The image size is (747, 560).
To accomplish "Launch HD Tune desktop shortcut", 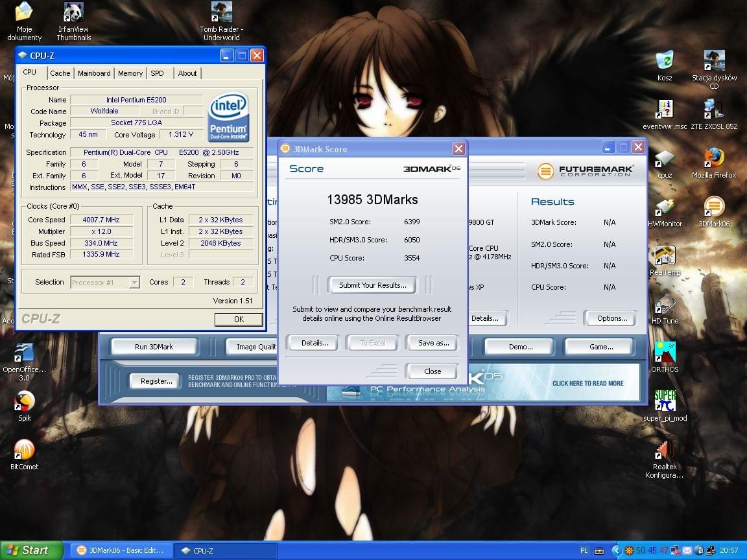I will click(x=665, y=309).
